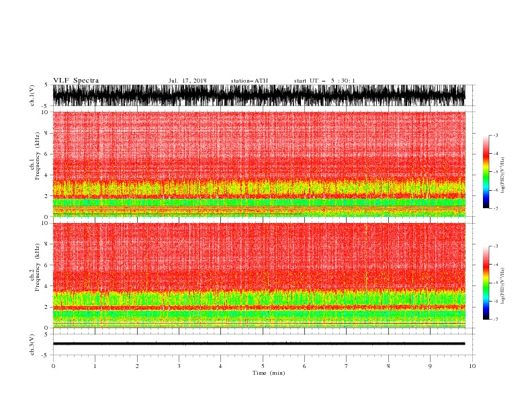Image resolution: width=532 pixels, height=411 pixels.
Task: Click the ch.1 "Frequency (kHz)" axis label
Action: click(37, 156)
